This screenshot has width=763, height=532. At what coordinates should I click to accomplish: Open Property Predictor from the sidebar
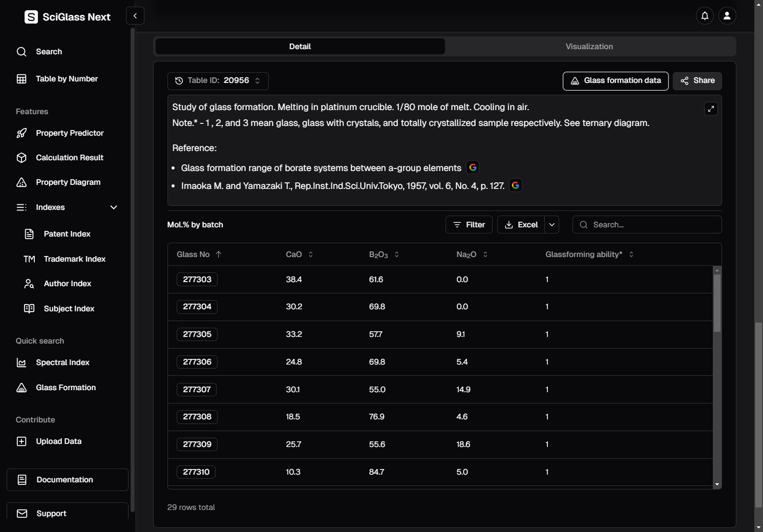[70, 133]
